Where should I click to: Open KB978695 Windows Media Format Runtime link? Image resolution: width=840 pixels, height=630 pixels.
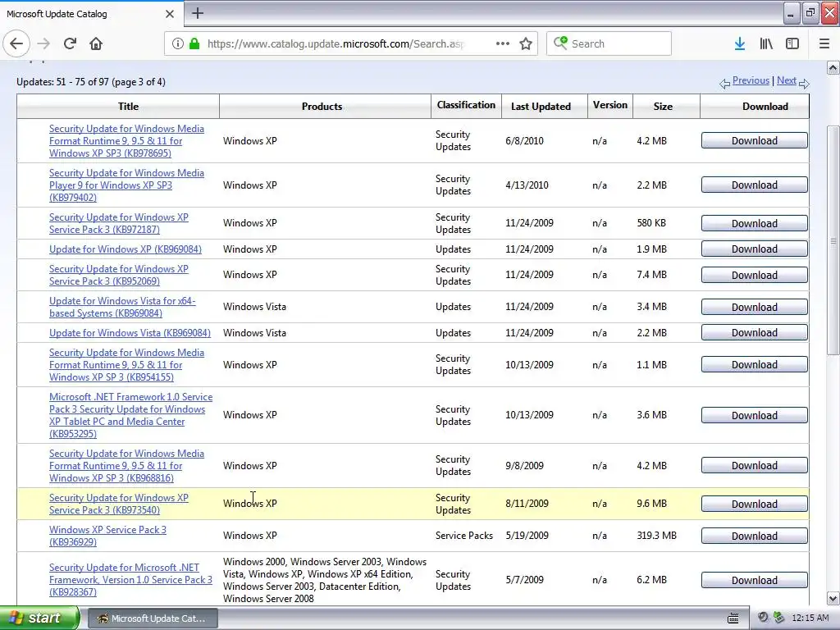pyautogui.click(x=126, y=141)
